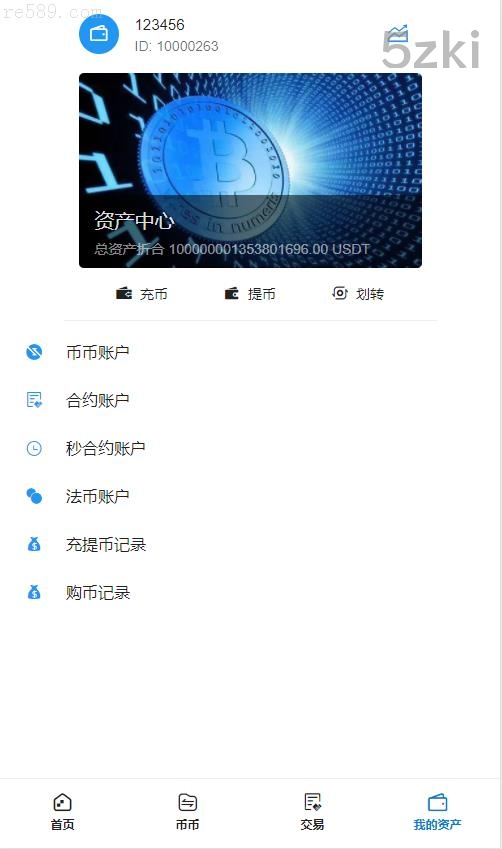Switch to the 币币 tab
The image size is (502, 849).
coord(187,812)
